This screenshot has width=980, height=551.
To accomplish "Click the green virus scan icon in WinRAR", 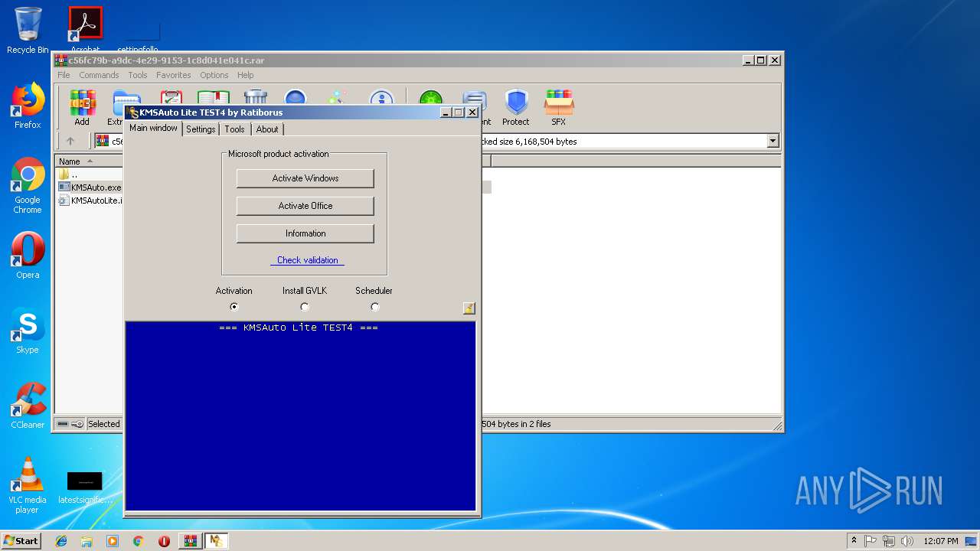I will (x=431, y=99).
